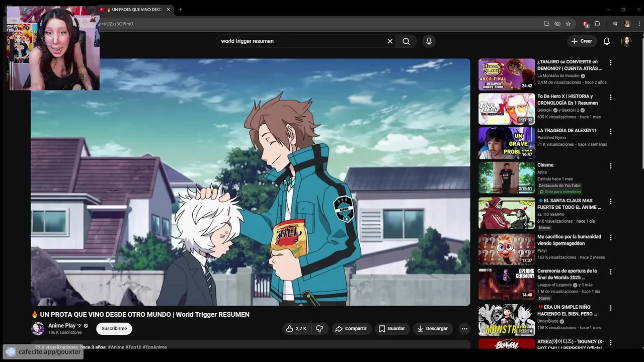Open the Opening Ceremony 14:48 thumbnail
Viewport: 644px width, 362px height.
507,284
